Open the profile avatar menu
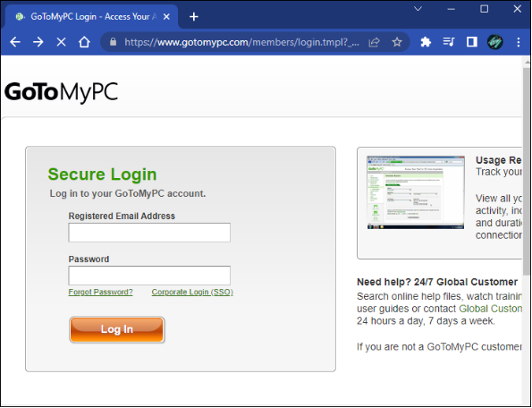532x408 pixels. pos(495,42)
